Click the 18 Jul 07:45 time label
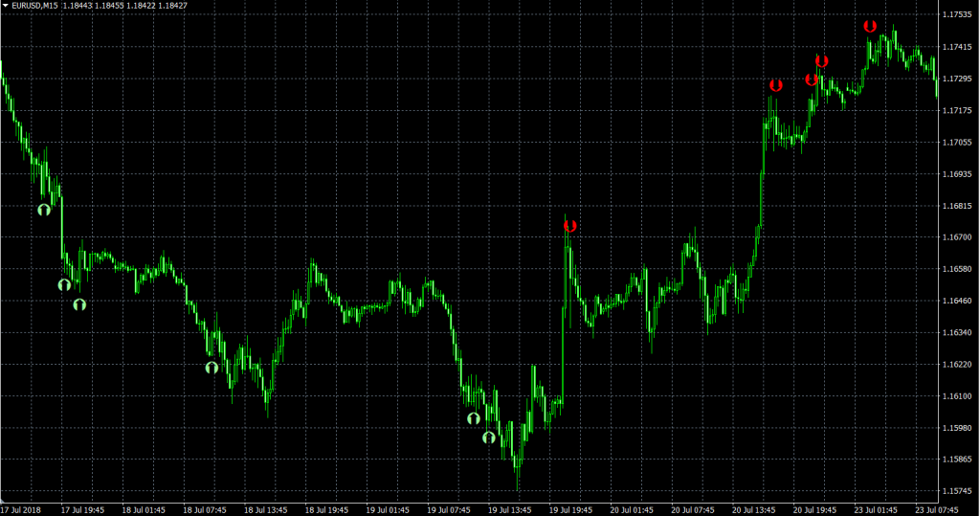 [x=205, y=509]
